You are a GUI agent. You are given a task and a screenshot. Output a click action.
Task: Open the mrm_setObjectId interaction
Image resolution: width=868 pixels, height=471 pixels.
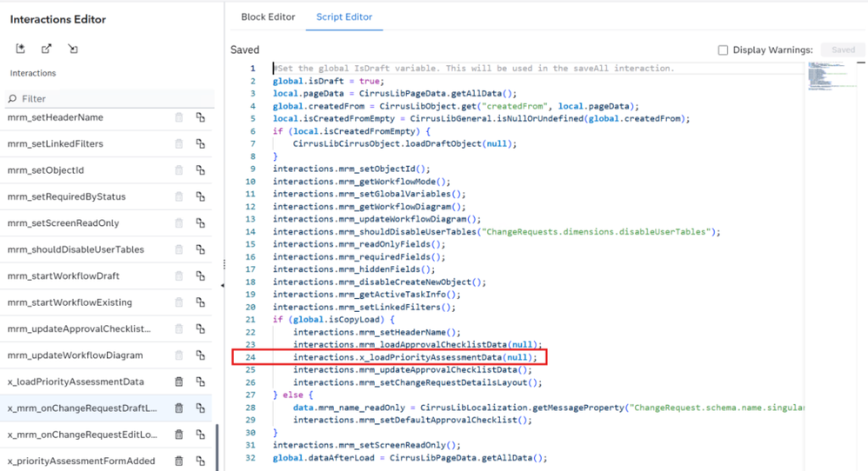click(x=45, y=170)
